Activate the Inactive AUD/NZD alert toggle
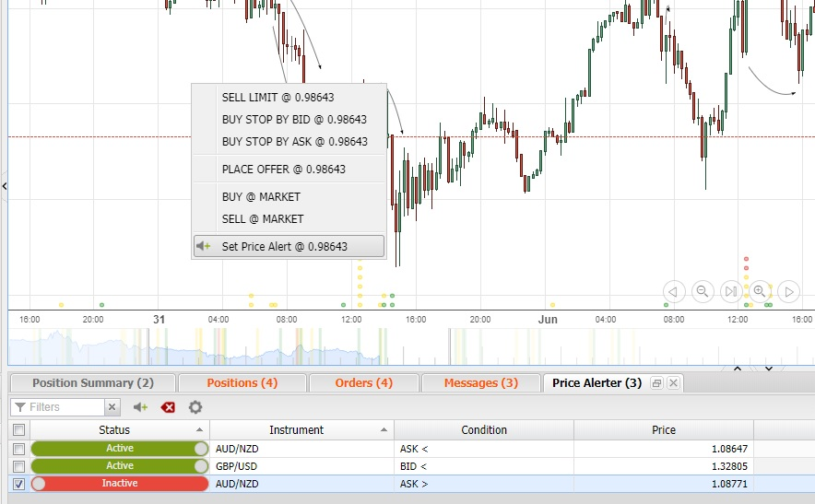Screen dimensions: 815x504 [120, 484]
